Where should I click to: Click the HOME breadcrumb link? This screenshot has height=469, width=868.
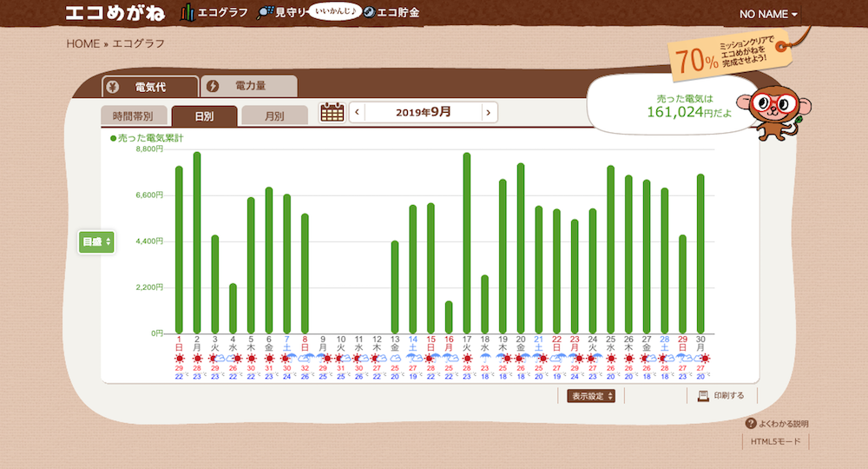[x=82, y=43]
